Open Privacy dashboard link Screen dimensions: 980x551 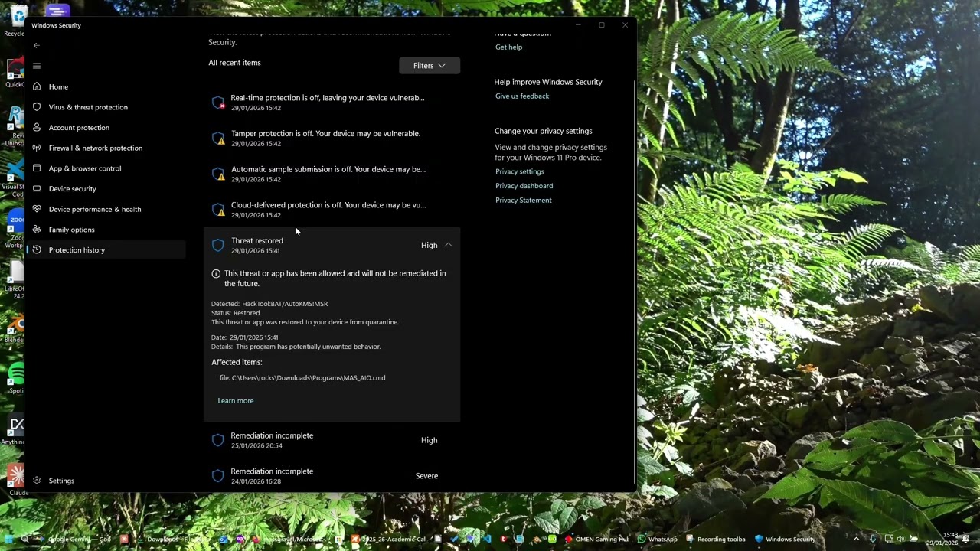(524, 186)
